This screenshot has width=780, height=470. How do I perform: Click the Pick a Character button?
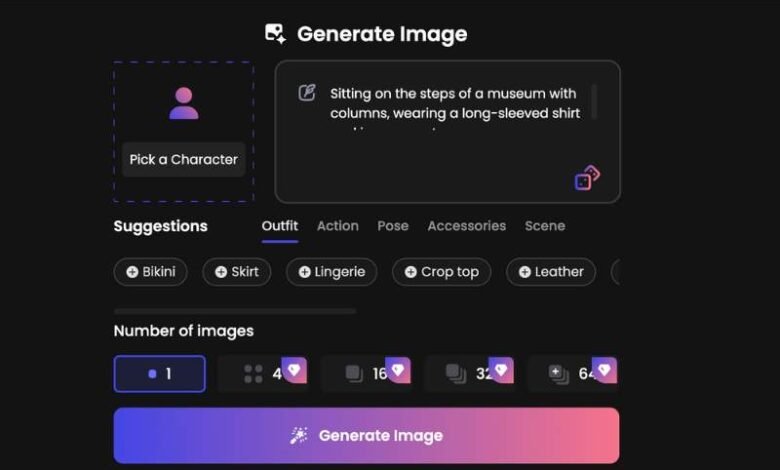click(184, 159)
